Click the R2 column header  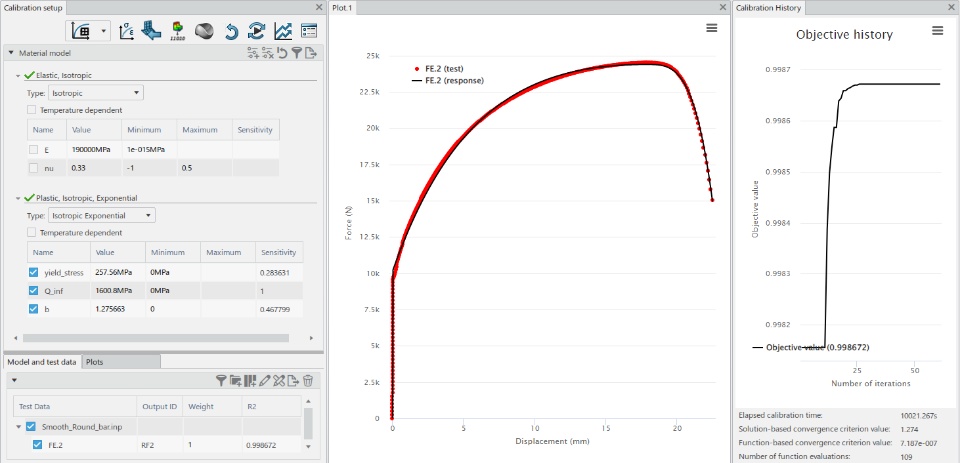[x=272, y=406]
